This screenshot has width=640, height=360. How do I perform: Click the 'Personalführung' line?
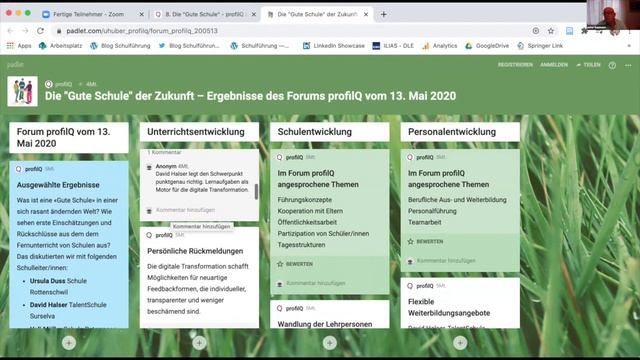tap(432, 211)
